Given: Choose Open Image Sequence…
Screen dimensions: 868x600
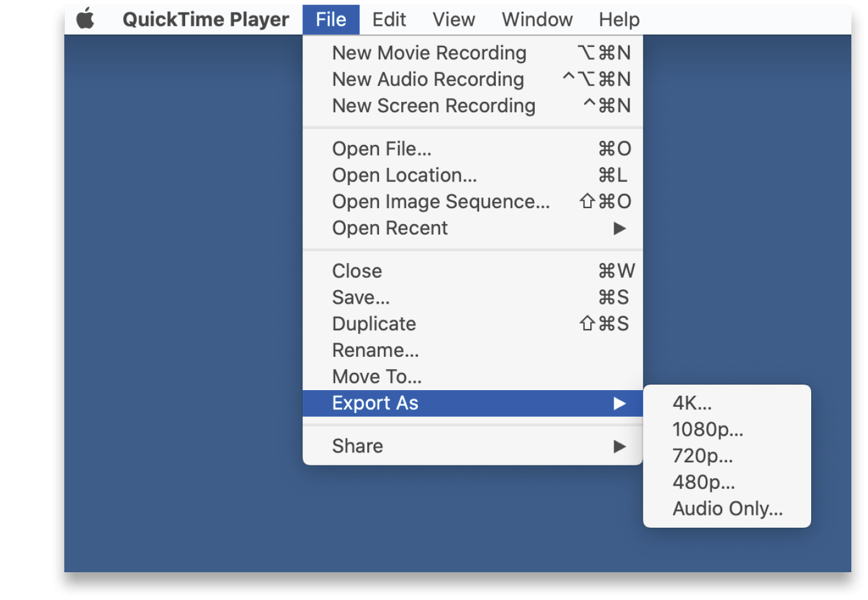Looking at the screenshot, I should (473, 202).
